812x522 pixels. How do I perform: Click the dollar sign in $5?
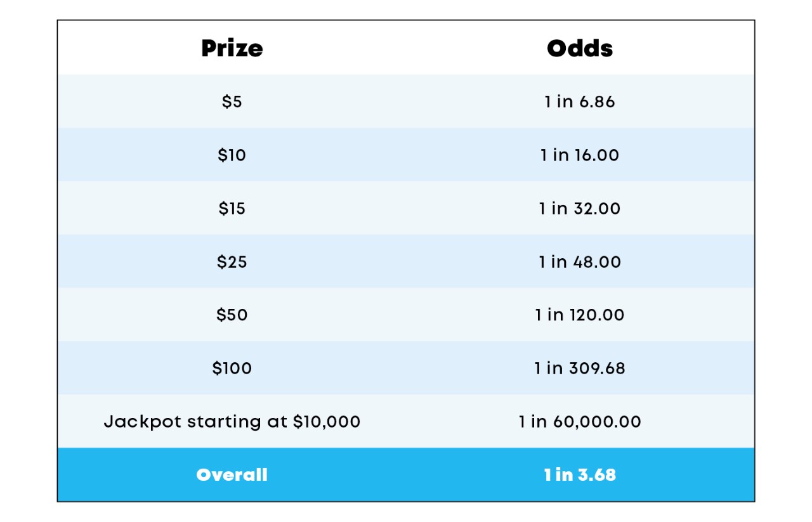(226, 101)
